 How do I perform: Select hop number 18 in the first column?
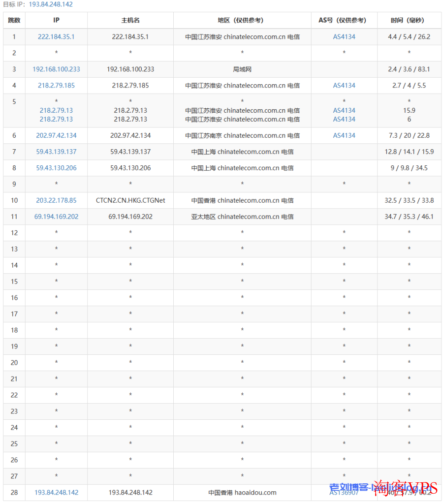pos(14,330)
